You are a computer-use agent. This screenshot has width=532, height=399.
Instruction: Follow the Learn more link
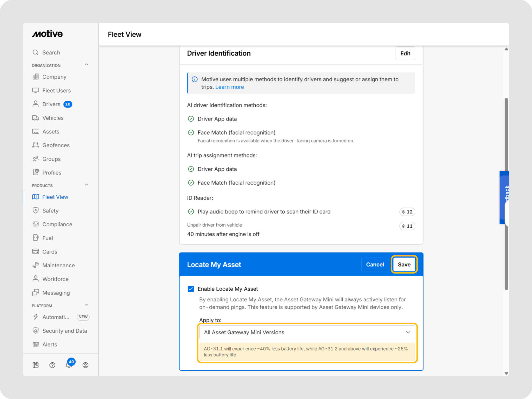pos(230,87)
